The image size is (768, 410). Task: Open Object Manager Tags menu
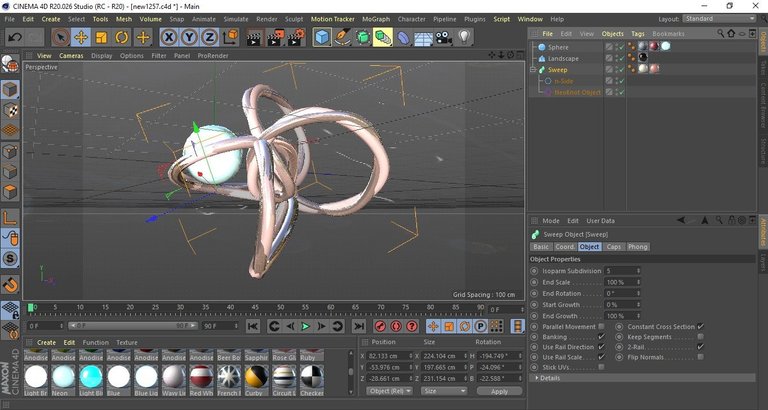(638, 34)
